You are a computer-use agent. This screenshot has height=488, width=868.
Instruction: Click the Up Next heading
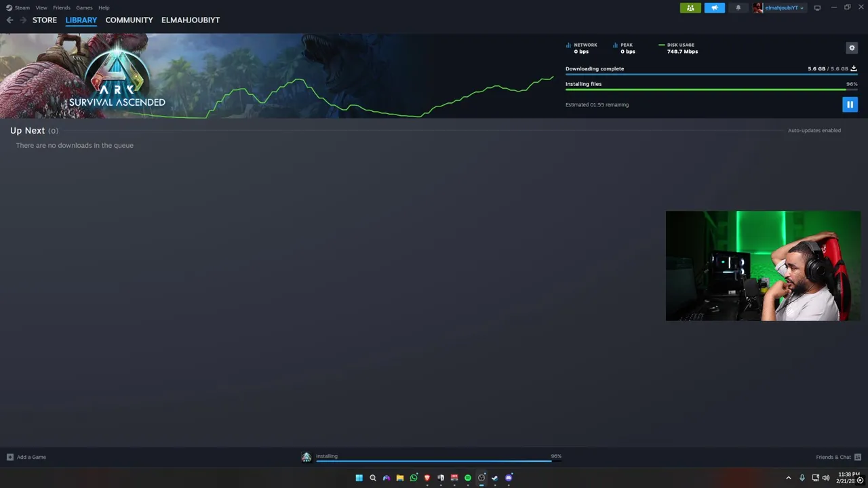(x=27, y=130)
